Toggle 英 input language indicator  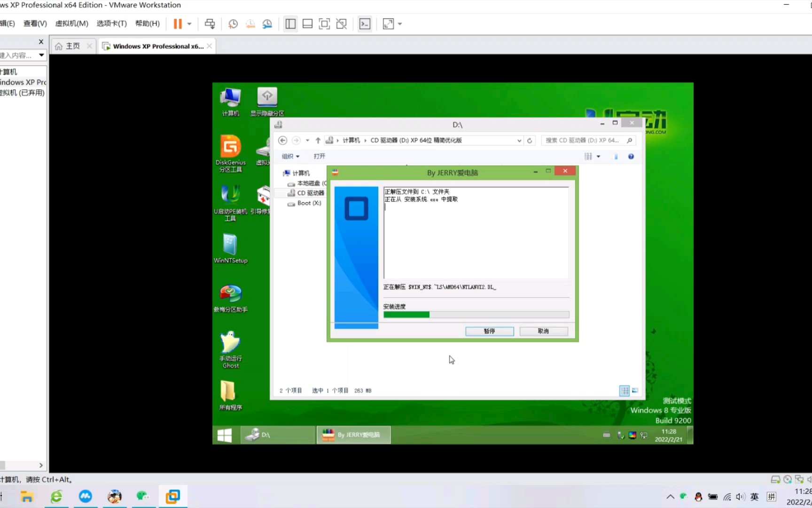tap(755, 497)
